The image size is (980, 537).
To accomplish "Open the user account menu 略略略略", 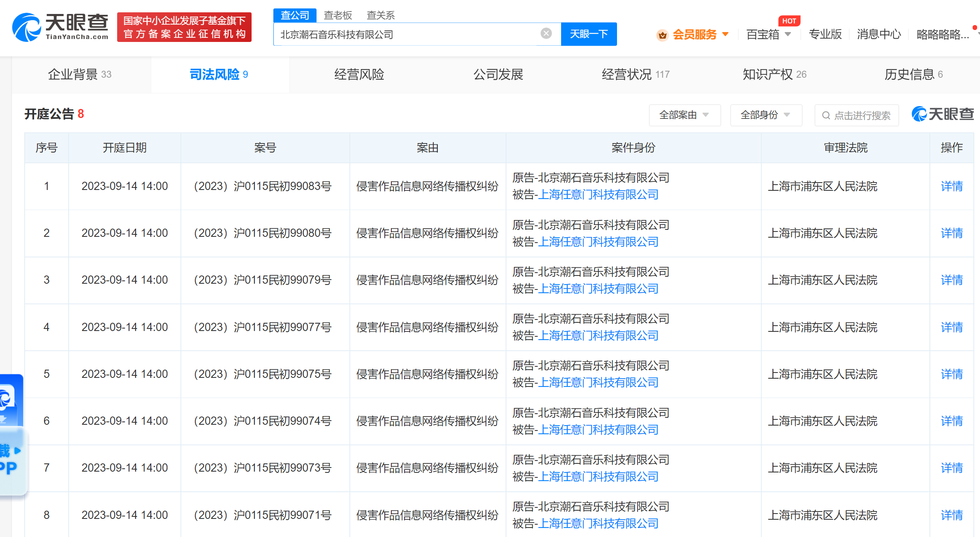I will pos(943,35).
